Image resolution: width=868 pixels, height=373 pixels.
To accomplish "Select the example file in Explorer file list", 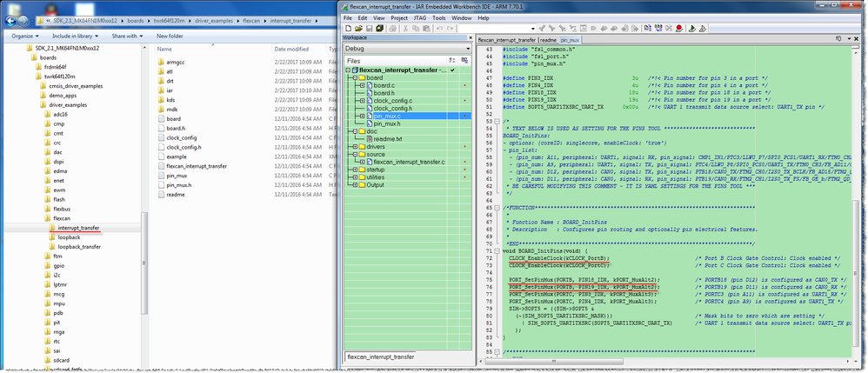I will pos(177,157).
